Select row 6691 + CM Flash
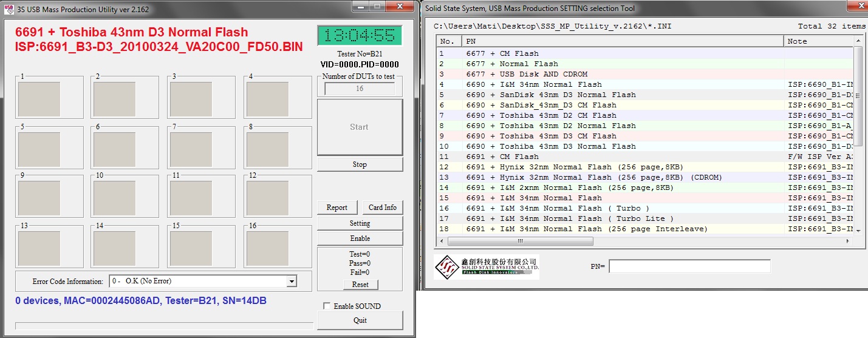 (x=645, y=157)
